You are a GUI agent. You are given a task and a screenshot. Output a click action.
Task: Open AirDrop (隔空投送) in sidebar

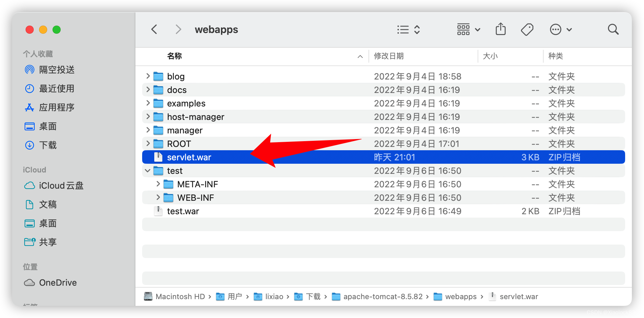(x=50, y=70)
